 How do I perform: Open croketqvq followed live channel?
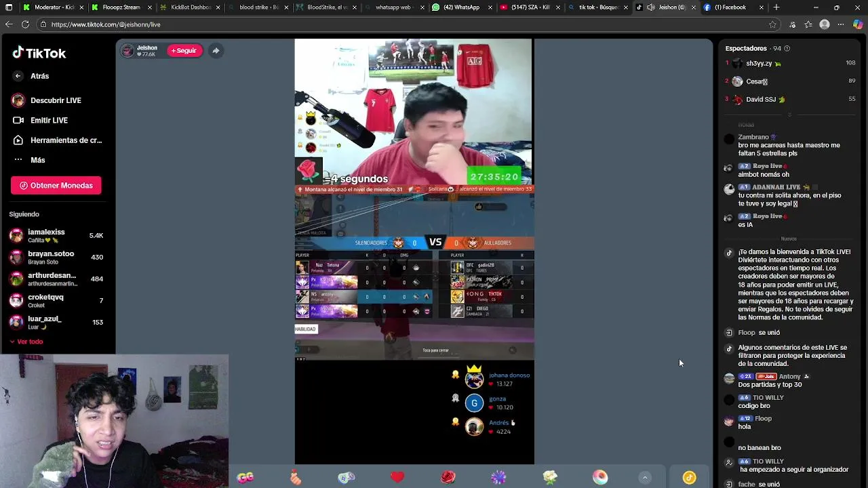click(57, 300)
